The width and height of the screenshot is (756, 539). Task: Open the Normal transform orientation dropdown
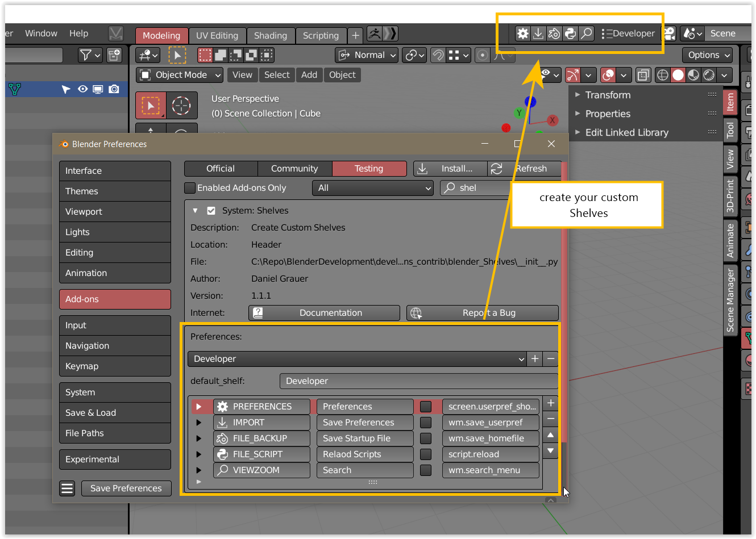[x=367, y=55]
